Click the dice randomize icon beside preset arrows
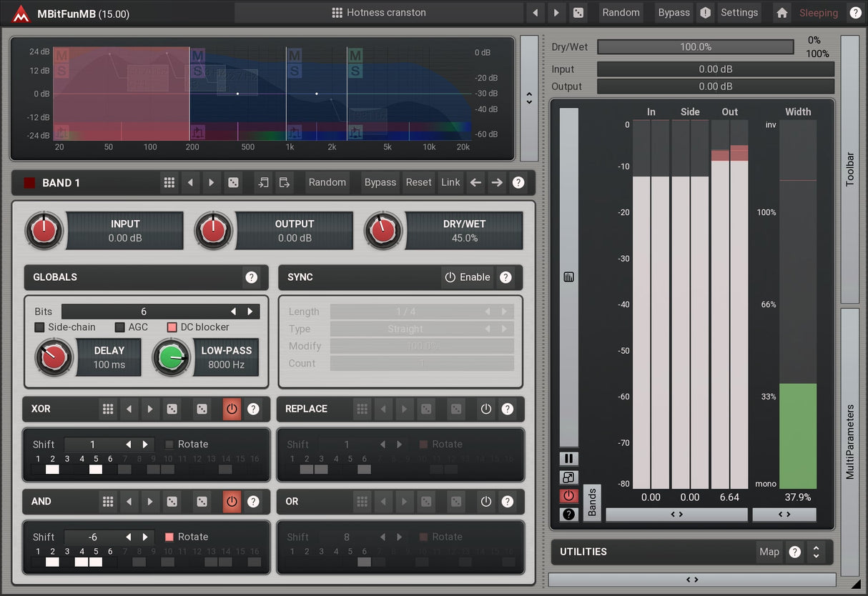Screen dimensions: 868x596 (578, 13)
